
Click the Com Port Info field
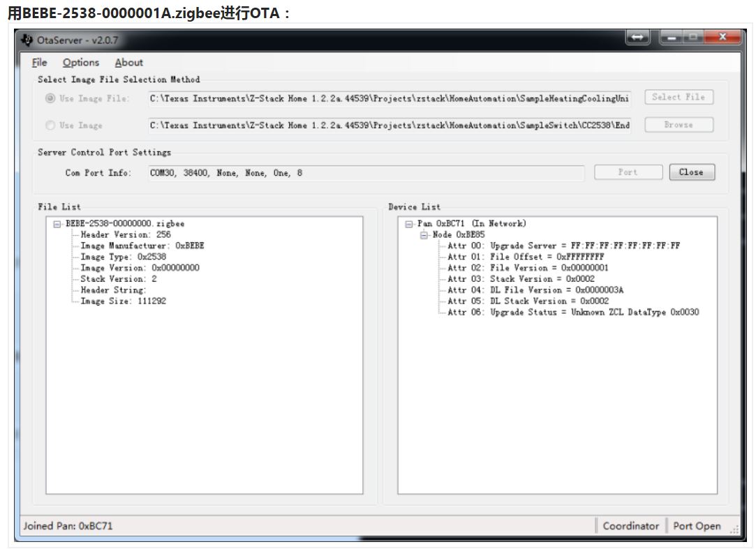(366, 172)
